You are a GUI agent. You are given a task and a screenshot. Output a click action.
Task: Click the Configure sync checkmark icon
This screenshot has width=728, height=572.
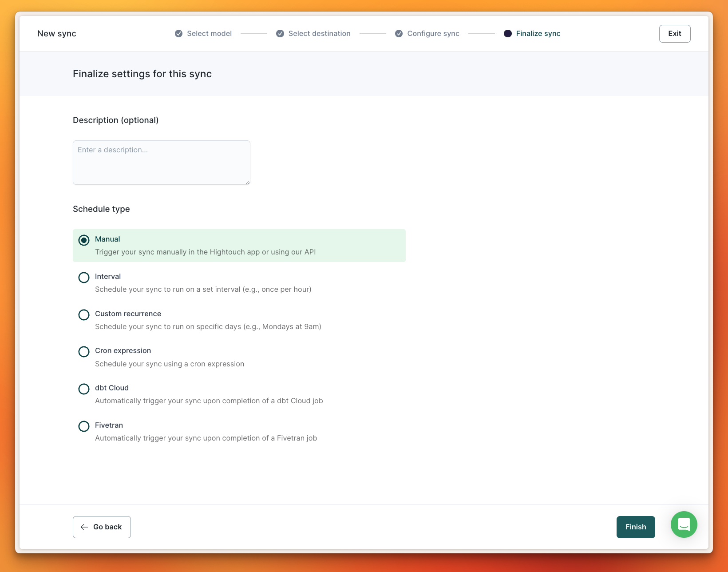(399, 34)
